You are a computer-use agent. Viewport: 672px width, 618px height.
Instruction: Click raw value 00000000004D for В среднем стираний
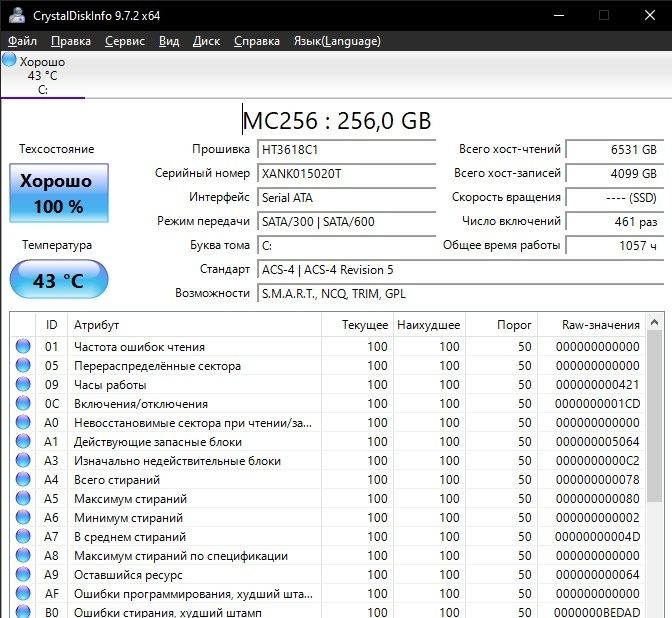(597, 537)
